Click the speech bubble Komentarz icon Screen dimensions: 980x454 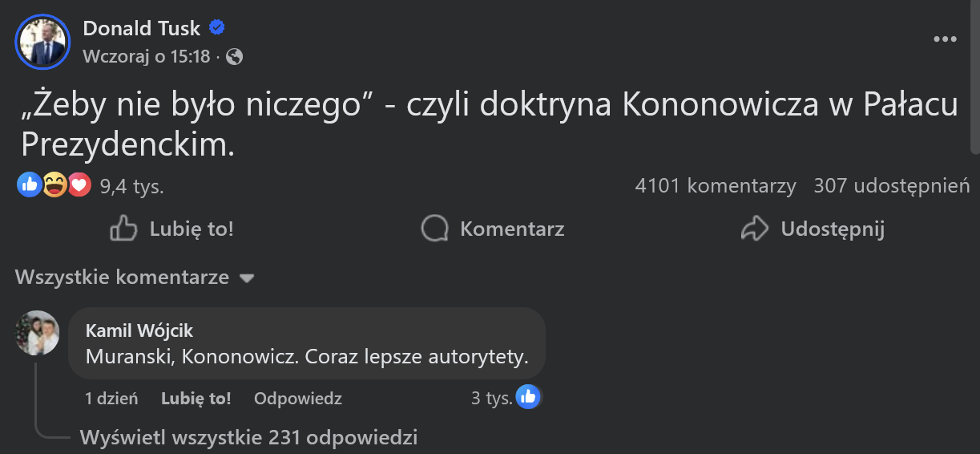click(434, 229)
